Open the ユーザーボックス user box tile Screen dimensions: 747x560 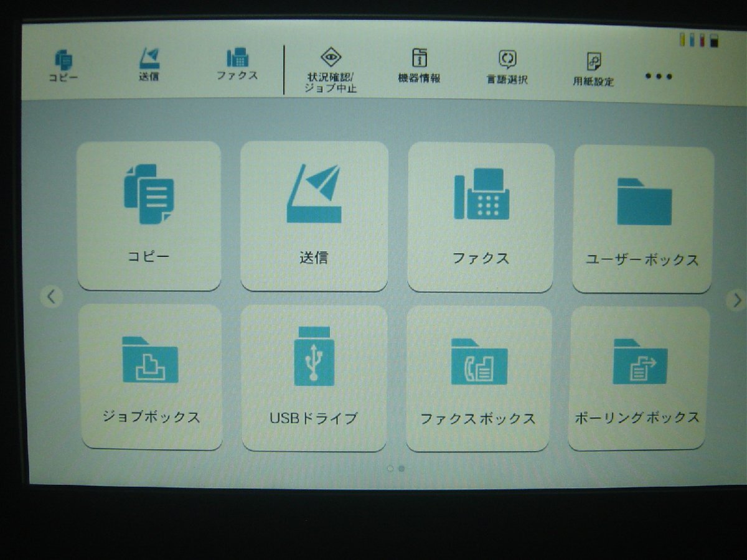pyautogui.click(x=642, y=220)
